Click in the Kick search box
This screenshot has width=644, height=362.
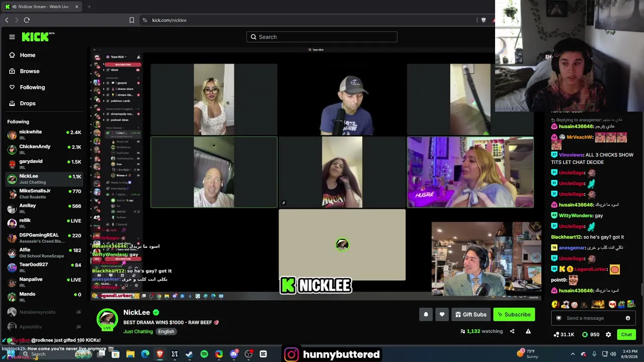click(x=322, y=37)
